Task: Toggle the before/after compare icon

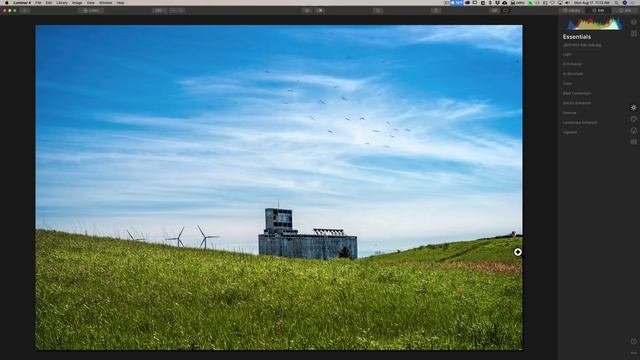Action: coord(320,11)
